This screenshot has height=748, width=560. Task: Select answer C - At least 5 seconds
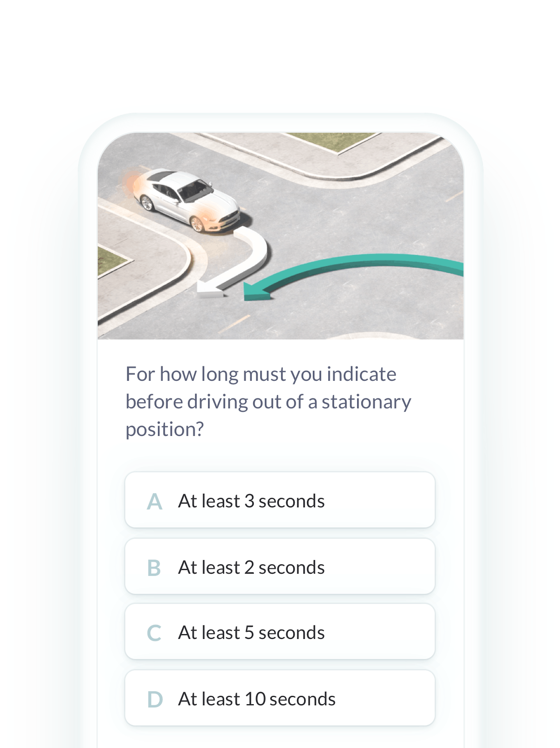click(x=281, y=633)
